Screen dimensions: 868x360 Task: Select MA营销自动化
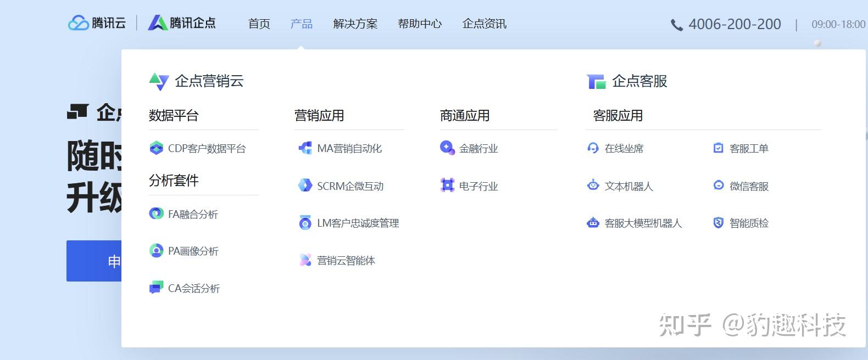[x=349, y=149]
